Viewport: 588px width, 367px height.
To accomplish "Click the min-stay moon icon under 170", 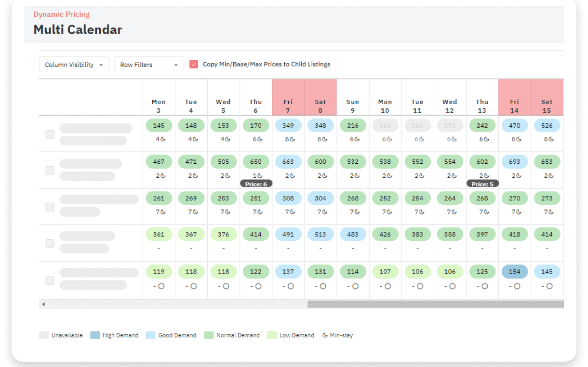I will (x=259, y=139).
